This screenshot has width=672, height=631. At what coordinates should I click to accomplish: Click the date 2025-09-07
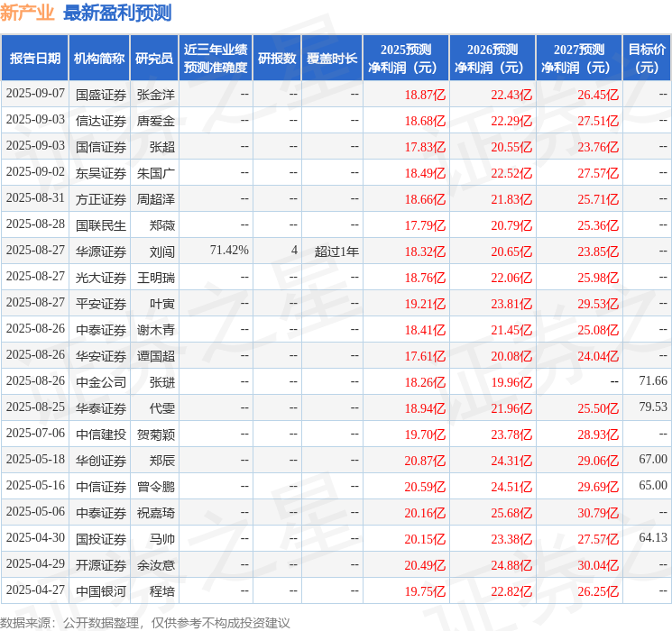point(35,93)
